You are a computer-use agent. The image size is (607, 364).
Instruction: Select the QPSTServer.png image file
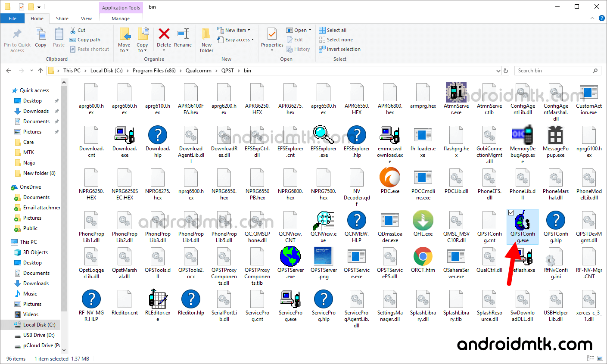[x=324, y=256]
